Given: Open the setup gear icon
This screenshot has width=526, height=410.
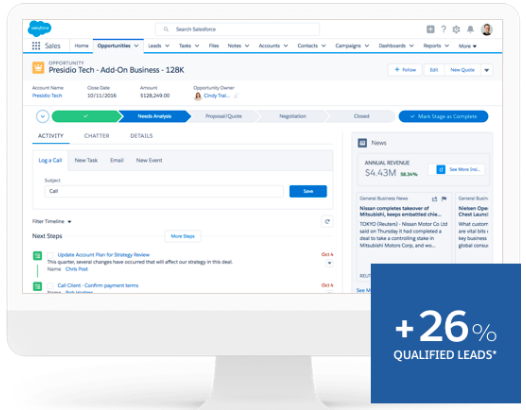Looking at the screenshot, I should click(x=456, y=29).
